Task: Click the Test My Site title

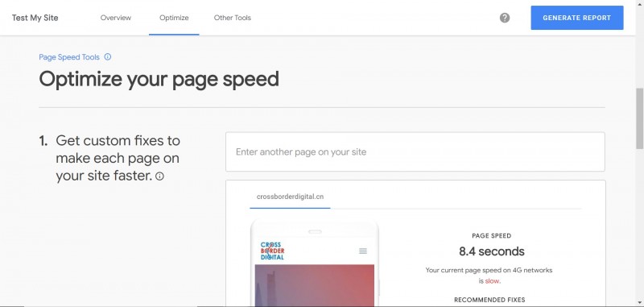Action: [35, 18]
